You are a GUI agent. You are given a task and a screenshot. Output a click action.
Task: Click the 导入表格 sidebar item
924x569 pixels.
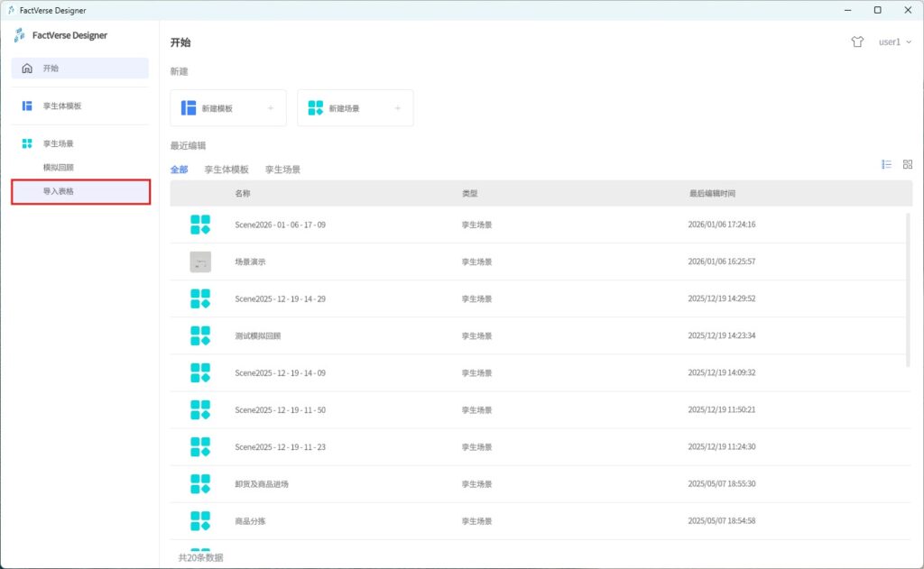pyautogui.click(x=59, y=191)
